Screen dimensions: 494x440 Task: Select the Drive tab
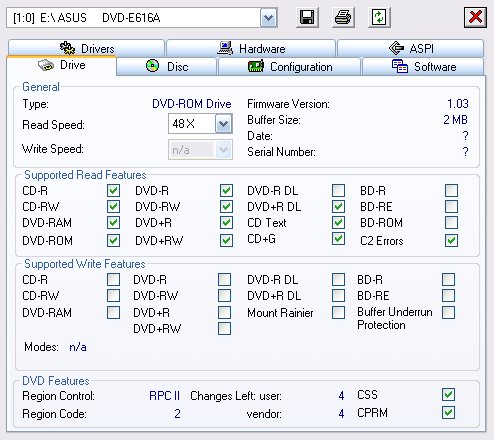[x=62, y=65]
